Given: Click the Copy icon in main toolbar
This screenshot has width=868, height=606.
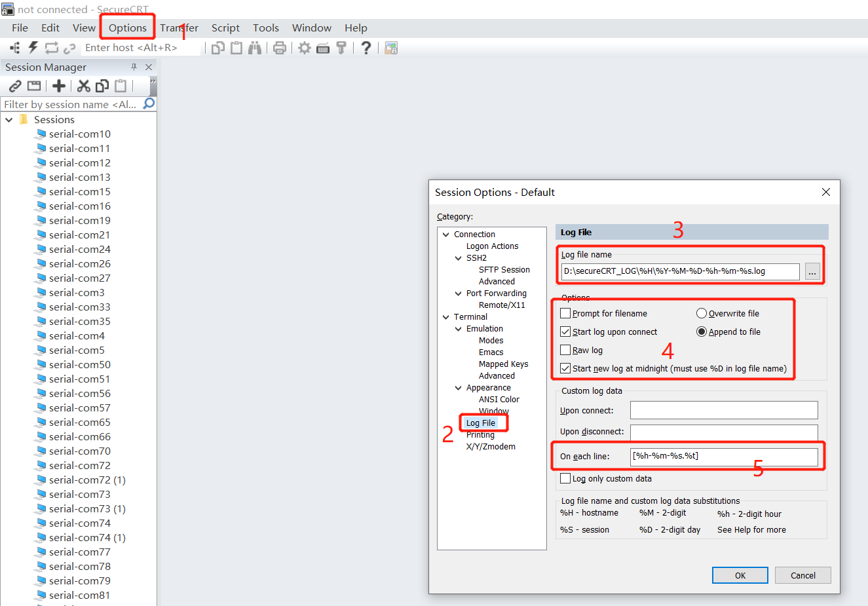Looking at the screenshot, I should click(218, 48).
